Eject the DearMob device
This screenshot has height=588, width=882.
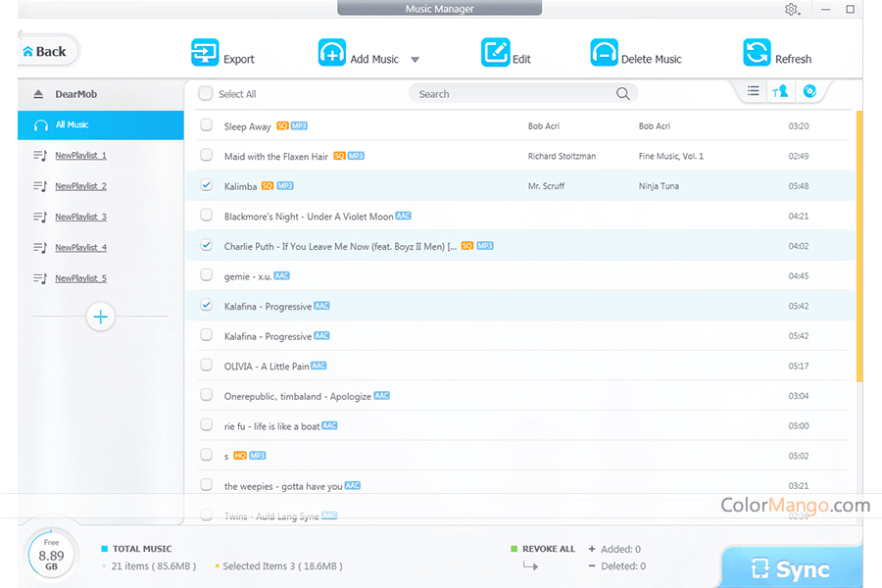[x=38, y=95]
